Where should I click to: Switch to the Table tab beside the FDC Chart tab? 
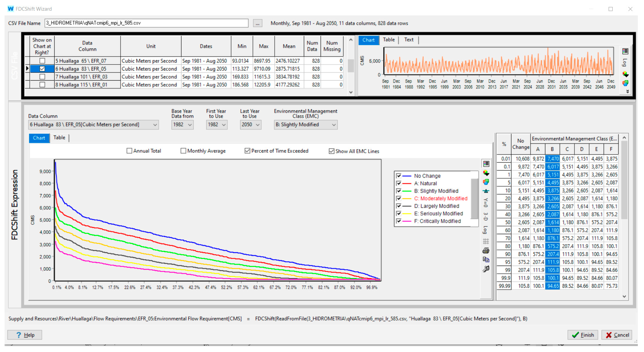[x=59, y=138]
